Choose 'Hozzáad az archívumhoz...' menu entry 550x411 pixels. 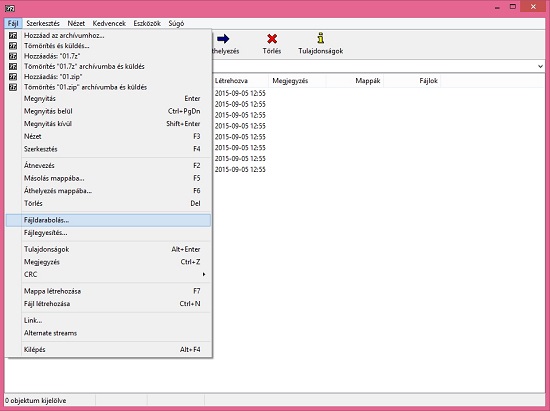point(108,35)
